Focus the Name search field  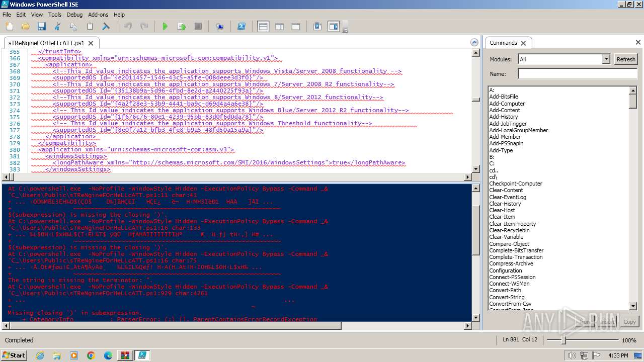[x=578, y=74]
